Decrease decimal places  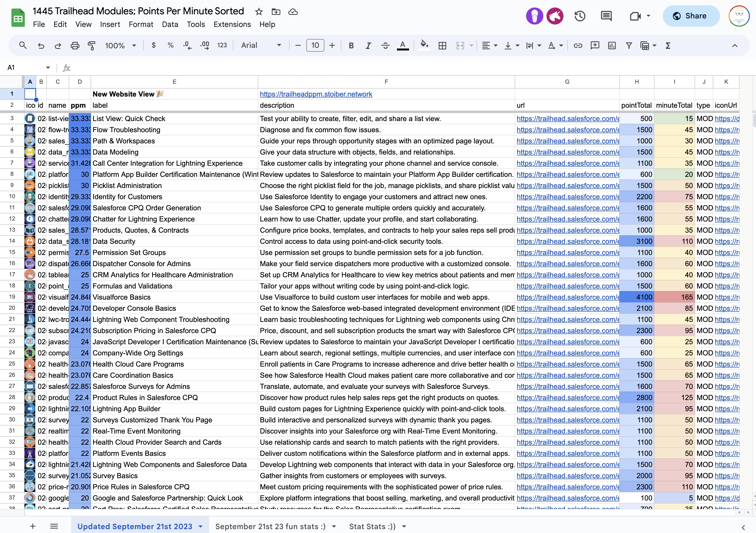187,45
